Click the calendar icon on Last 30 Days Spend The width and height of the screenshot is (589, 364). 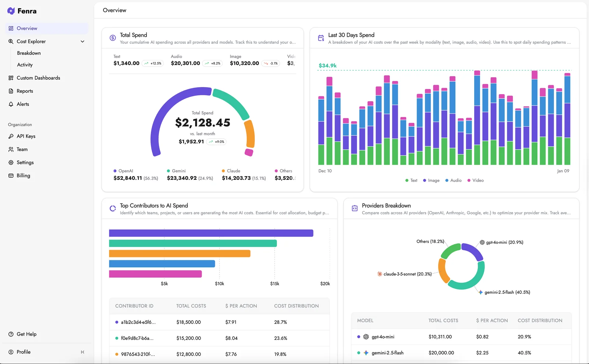point(321,37)
